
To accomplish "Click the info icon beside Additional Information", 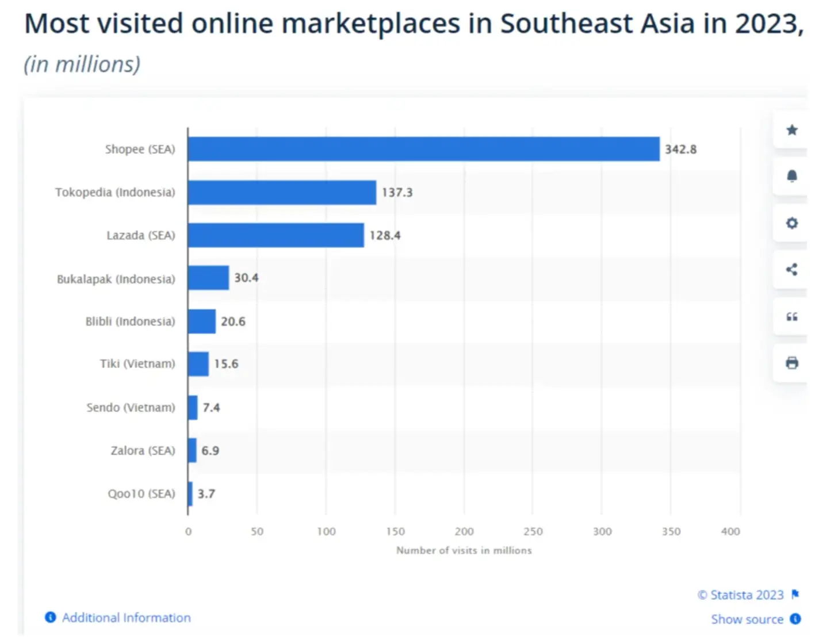I will pyautogui.click(x=50, y=617).
